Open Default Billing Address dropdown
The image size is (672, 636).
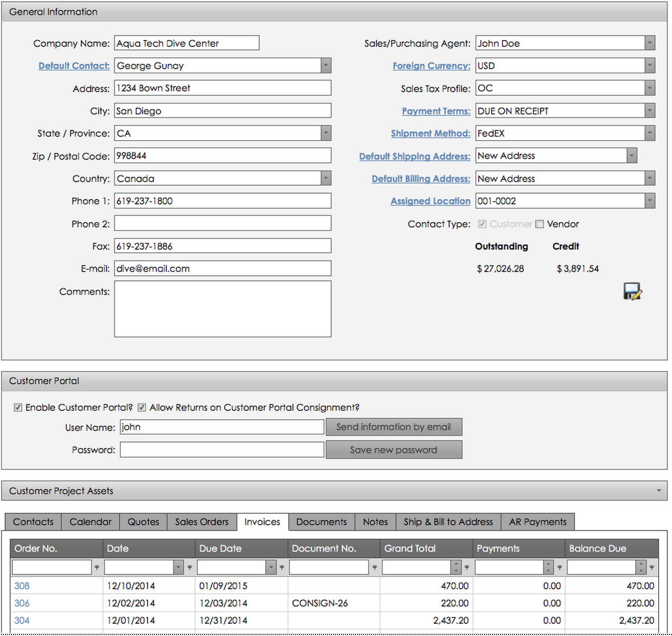point(650,178)
